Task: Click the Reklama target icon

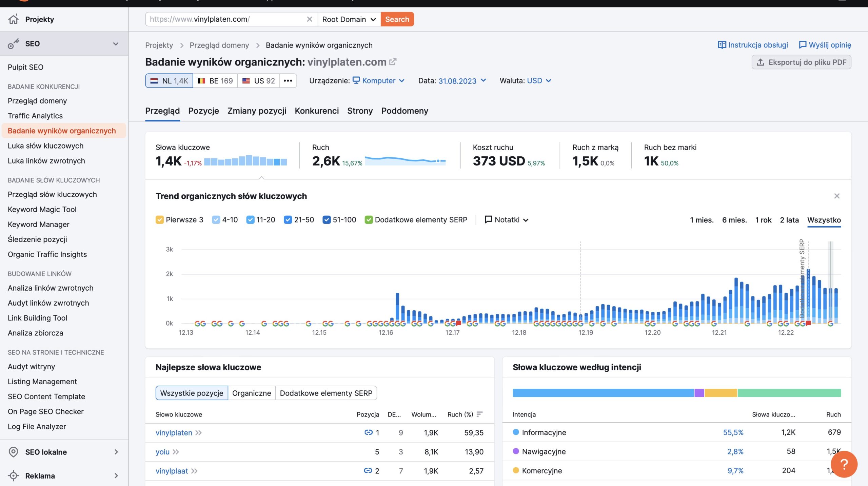Action: coord(14,476)
